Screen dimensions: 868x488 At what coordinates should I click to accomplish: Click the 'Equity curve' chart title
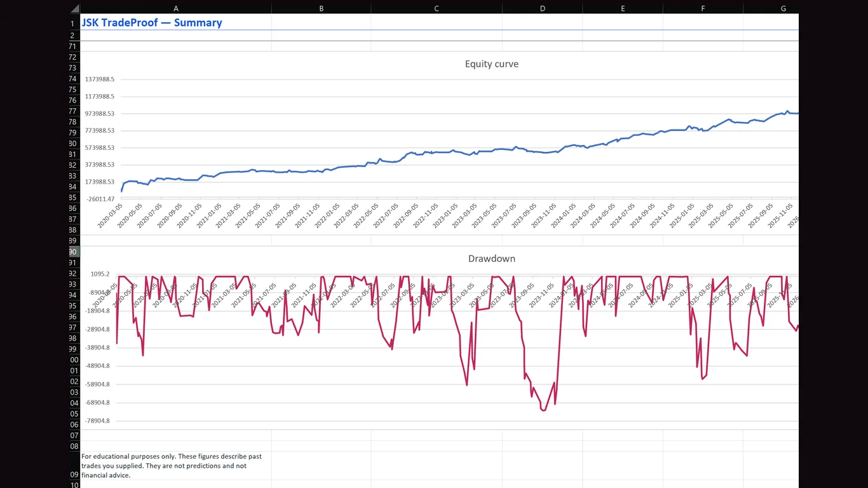coord(492,64)
